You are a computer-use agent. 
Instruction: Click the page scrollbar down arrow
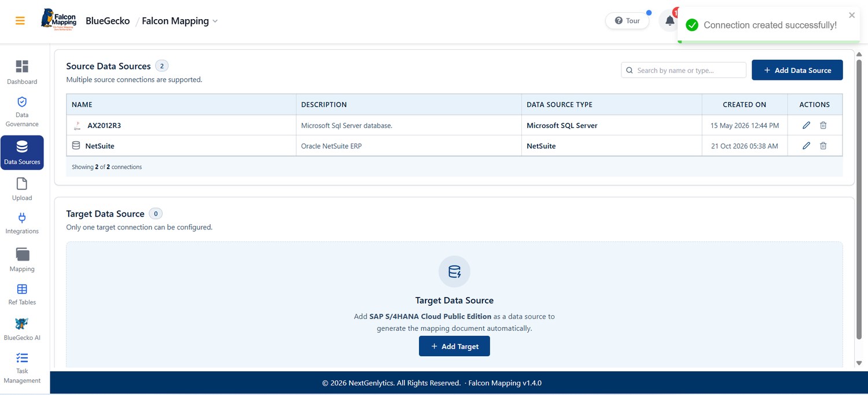tap(859, 363)
